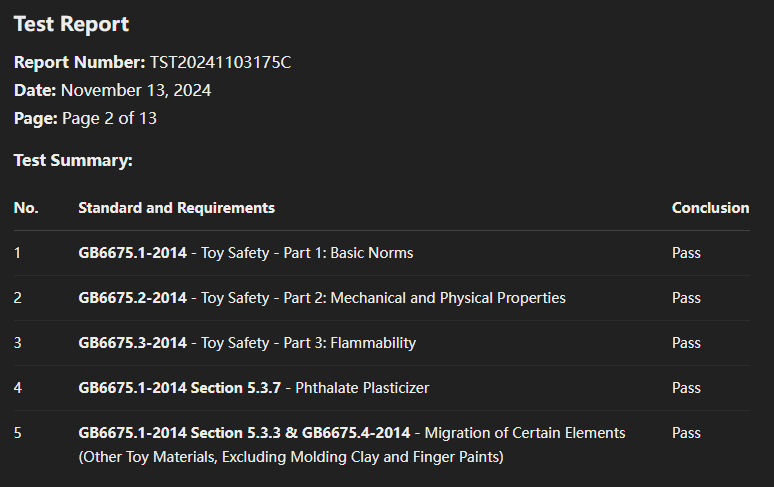Click the No. column header
This screenshot has height=487, width=774.
click(26, 208)
